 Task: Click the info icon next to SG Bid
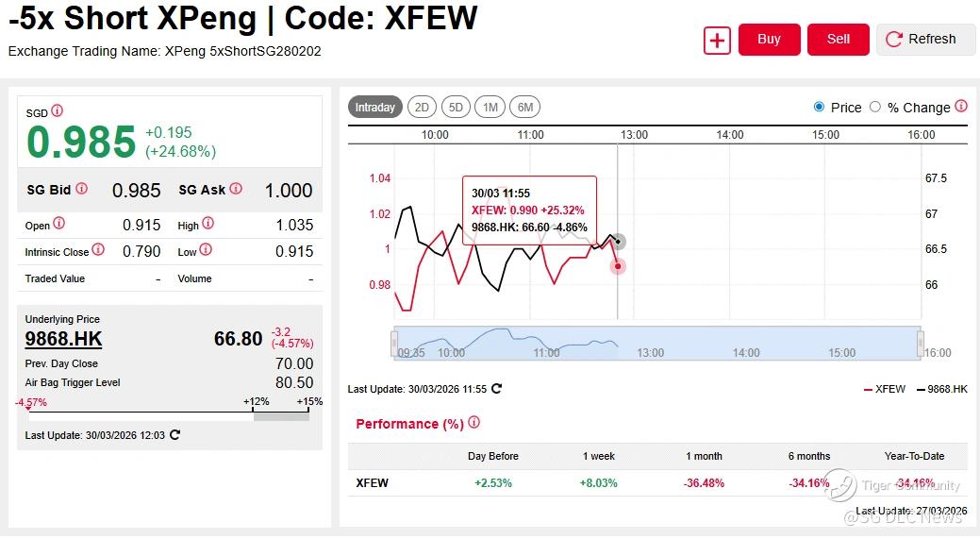coord(82,189)
